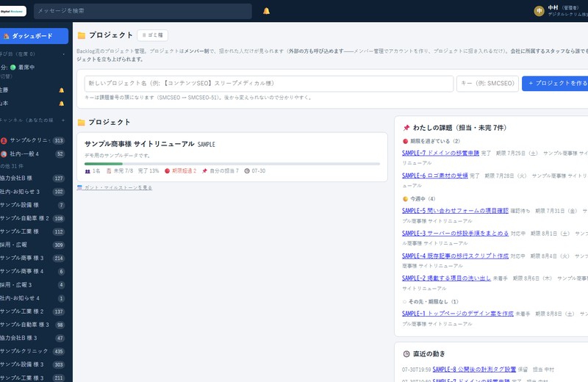This screenshot has width=588, height=382.
Task: Open ガント・マイルストーンを見る link
Action: (115, 187)
